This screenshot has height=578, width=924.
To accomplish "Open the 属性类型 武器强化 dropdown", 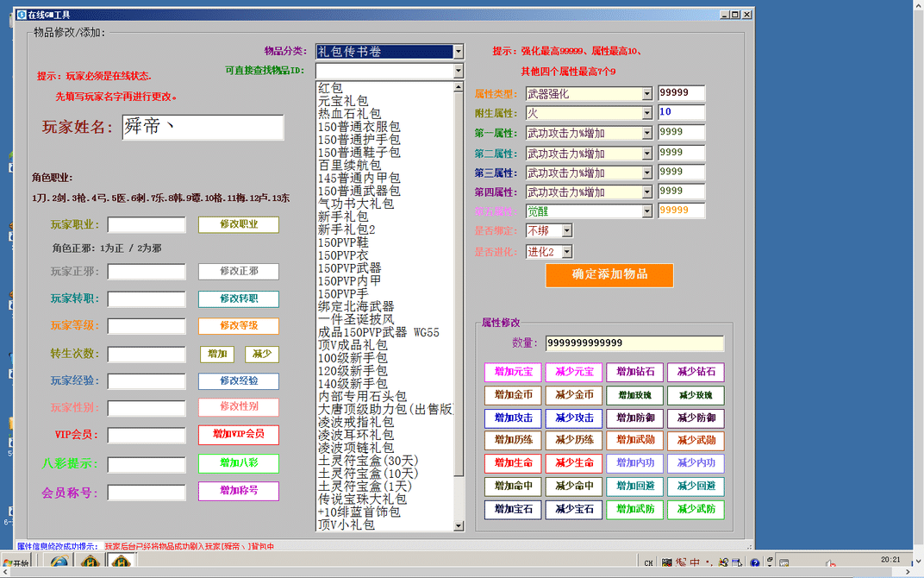I will [x=646, y=93].
